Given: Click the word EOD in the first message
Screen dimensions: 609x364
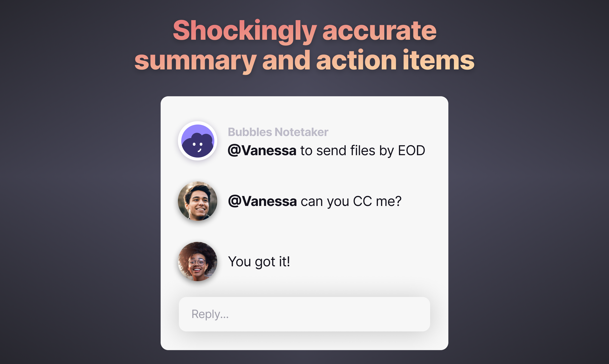Looking at the screenshot, I should point(412,150).
